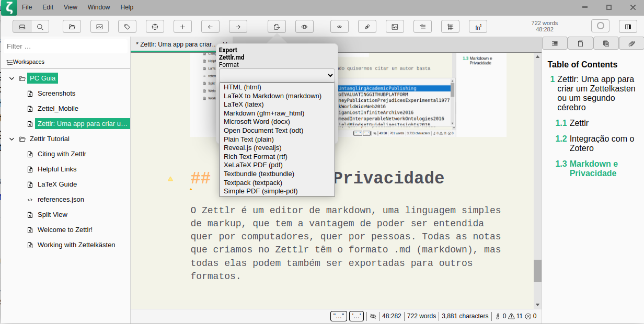
Task: Jump to Integração com o Zotero heading
Action: coord(602,143)
